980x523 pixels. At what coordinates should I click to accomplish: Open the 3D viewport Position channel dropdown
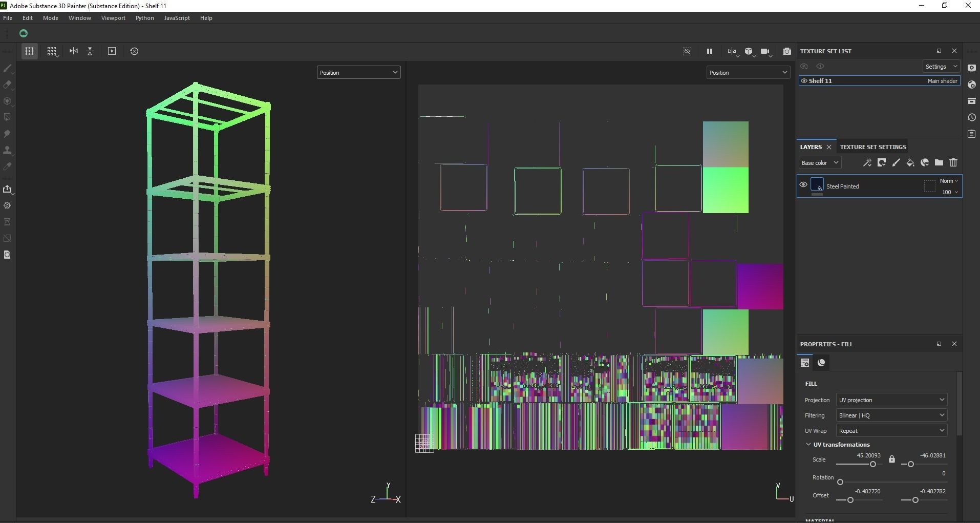point(358,73)
